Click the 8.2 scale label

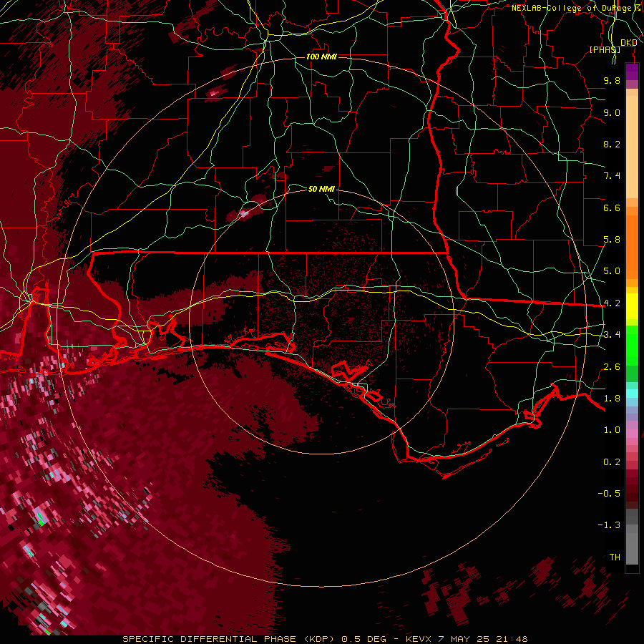pyautogui.click(x=612, y=144)
